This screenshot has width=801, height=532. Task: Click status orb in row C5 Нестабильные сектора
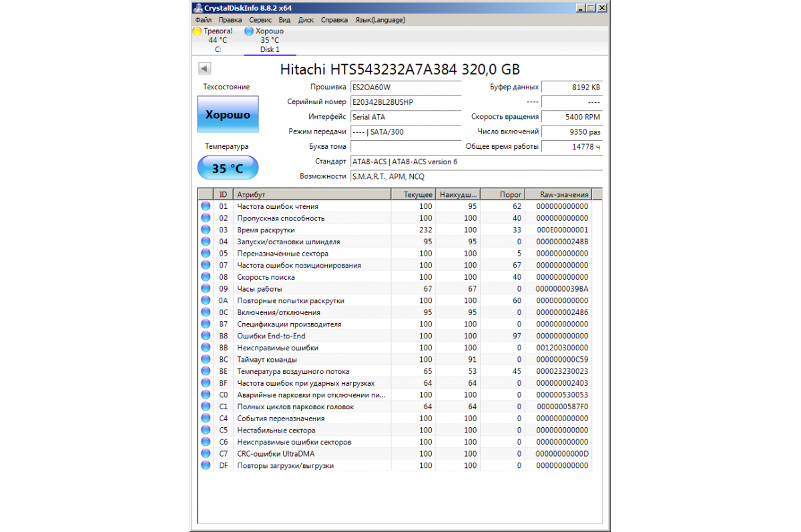coord(206,430)
